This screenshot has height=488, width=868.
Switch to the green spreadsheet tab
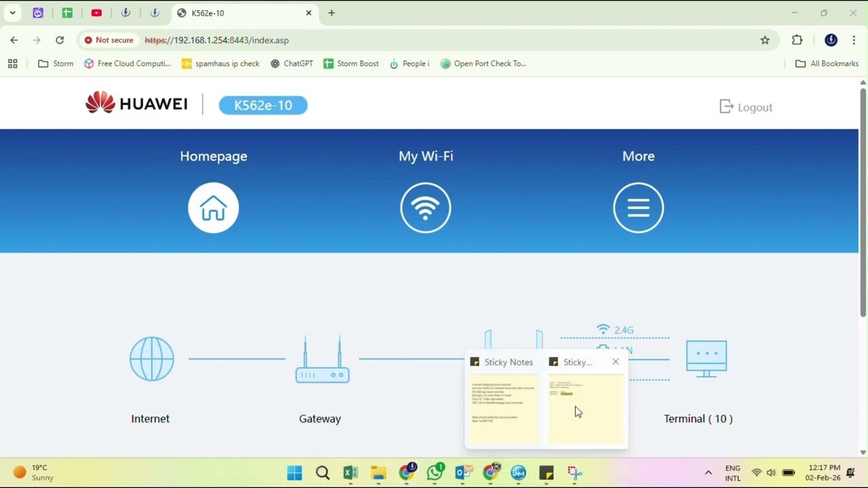(67, 13)
